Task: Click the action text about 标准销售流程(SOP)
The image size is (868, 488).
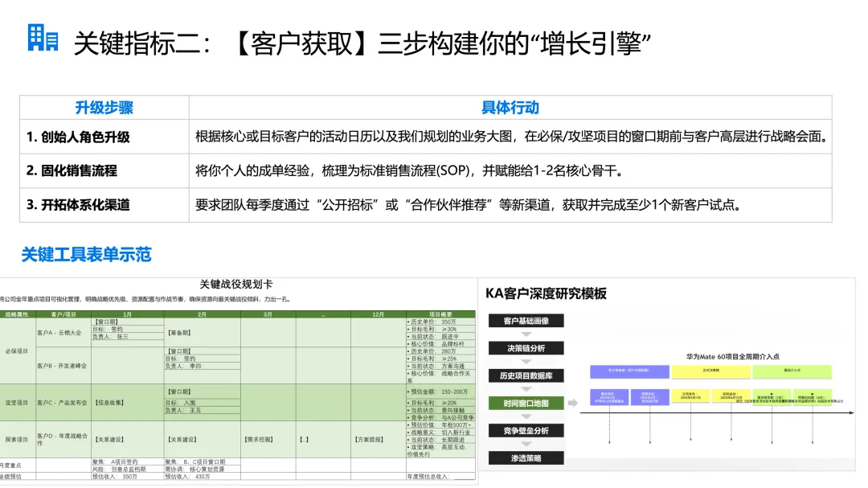Action: [x=410, y=170]
